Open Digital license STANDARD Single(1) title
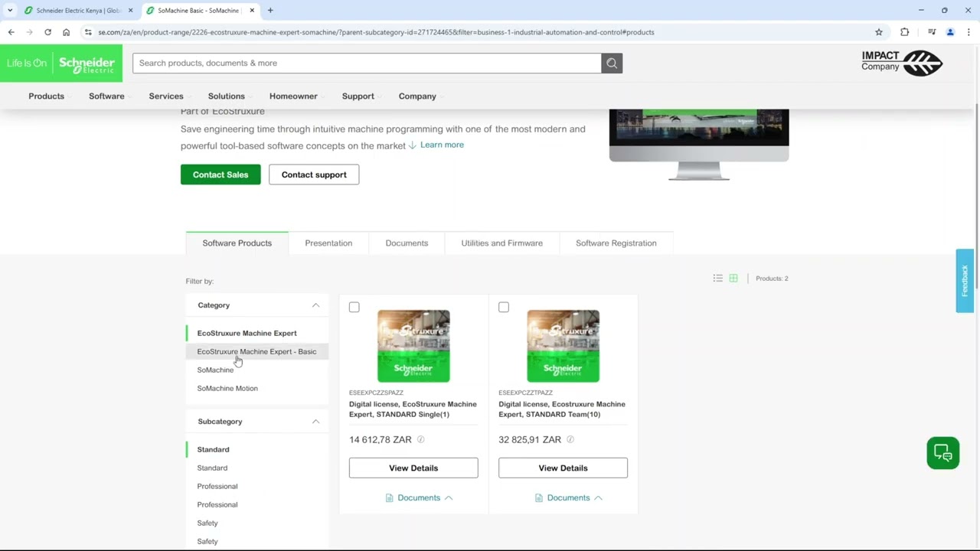980x551 pixels. coord(413,409)
